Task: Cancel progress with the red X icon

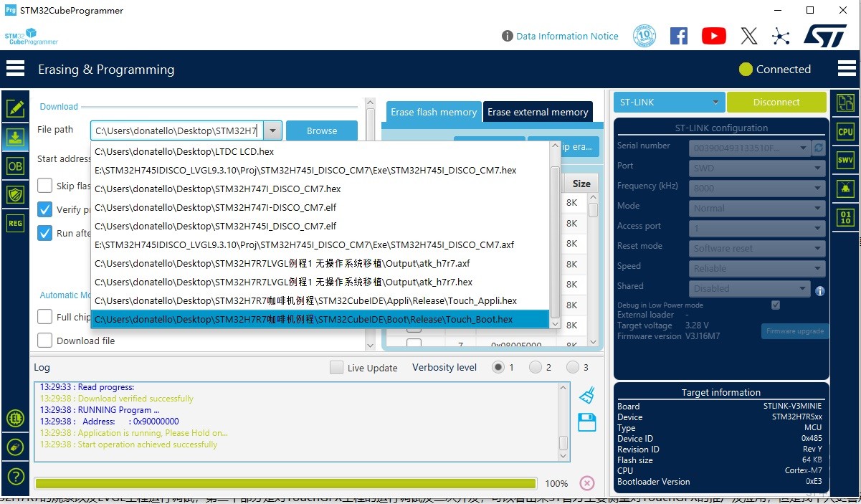Action: (587, 483)
